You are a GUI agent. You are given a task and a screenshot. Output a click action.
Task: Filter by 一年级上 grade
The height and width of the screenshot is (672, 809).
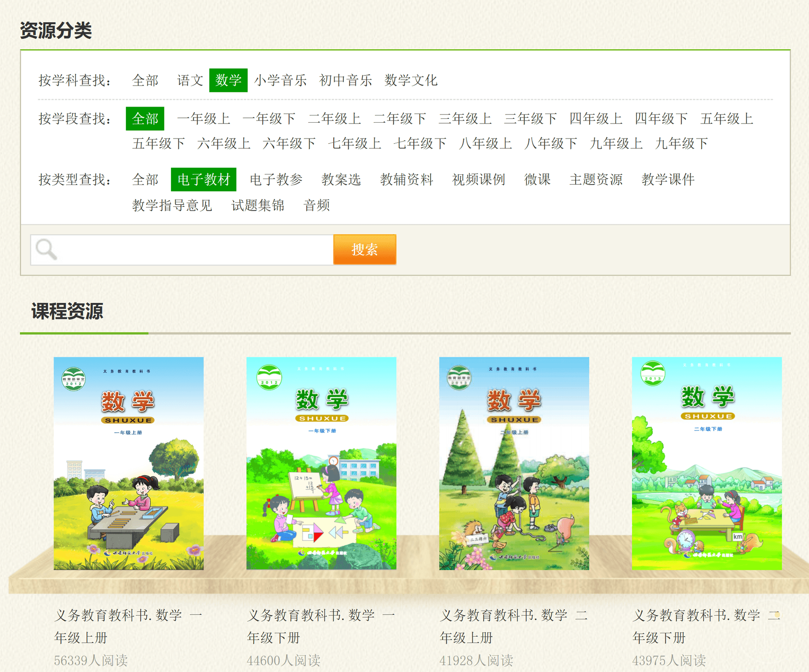pos(204,118)
